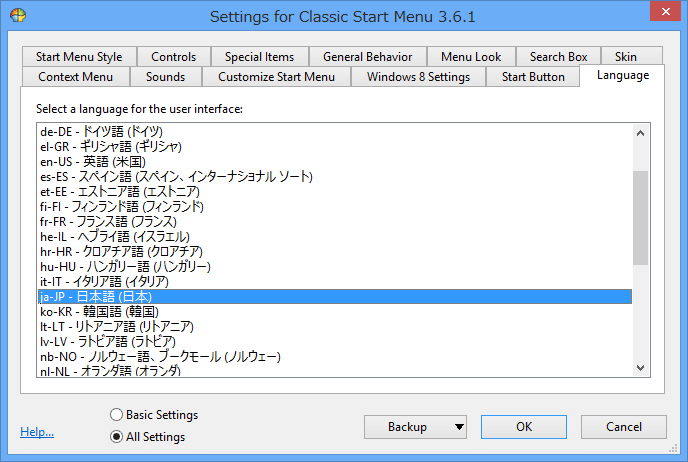The image size is (688, 462).
Task: Open the Customize Start Menu tab
Action: [x=276, y=77]
